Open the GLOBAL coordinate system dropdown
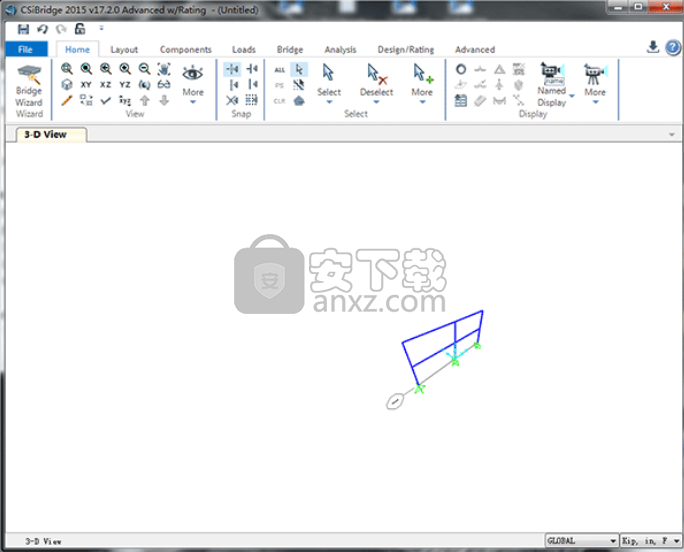 [581, 541]
